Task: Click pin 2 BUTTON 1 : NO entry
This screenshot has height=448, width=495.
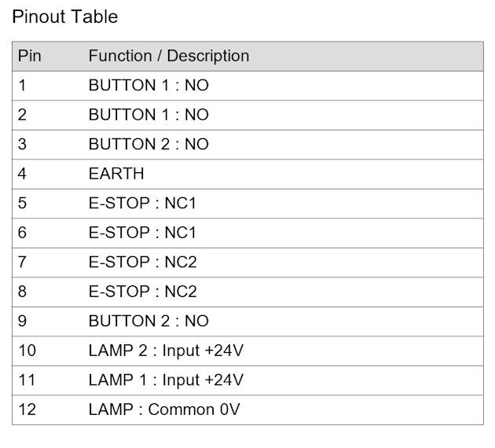Action: 148,115
